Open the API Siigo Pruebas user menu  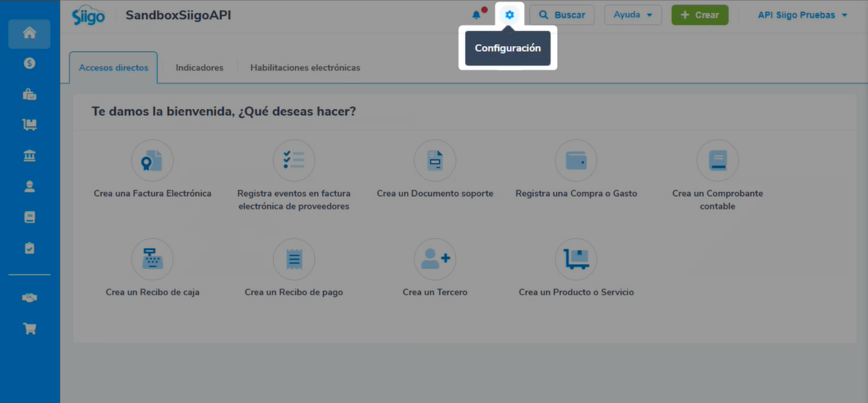point(802,15)
